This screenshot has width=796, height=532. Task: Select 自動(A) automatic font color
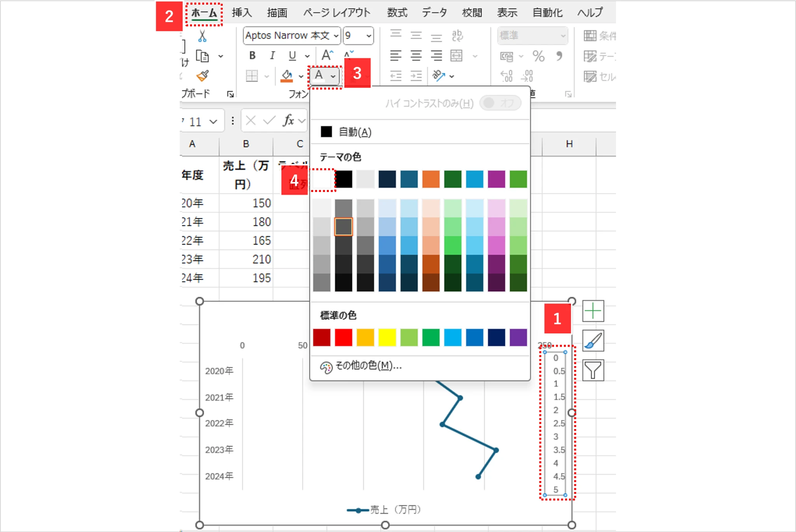(349, 132)
